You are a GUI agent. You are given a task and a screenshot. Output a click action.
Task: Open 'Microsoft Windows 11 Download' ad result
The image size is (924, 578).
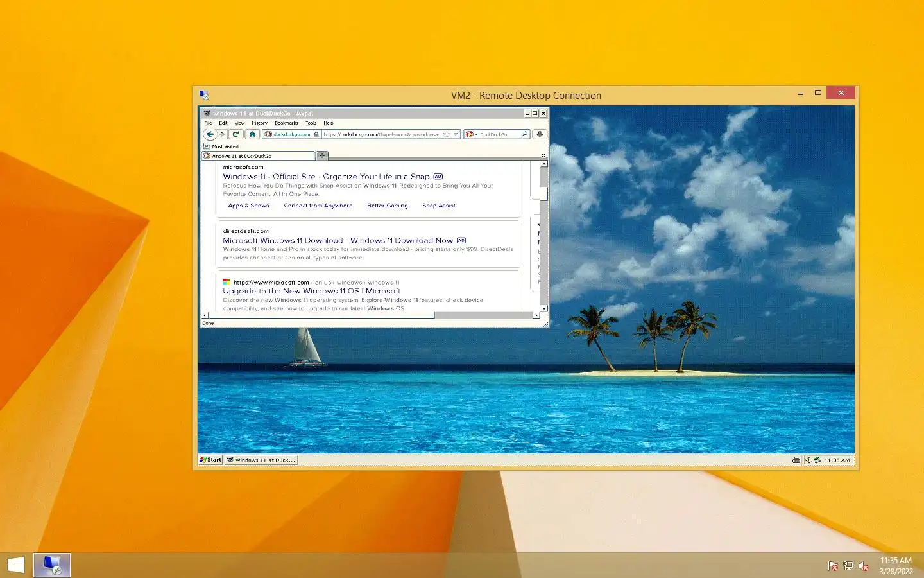coord(338,240)
